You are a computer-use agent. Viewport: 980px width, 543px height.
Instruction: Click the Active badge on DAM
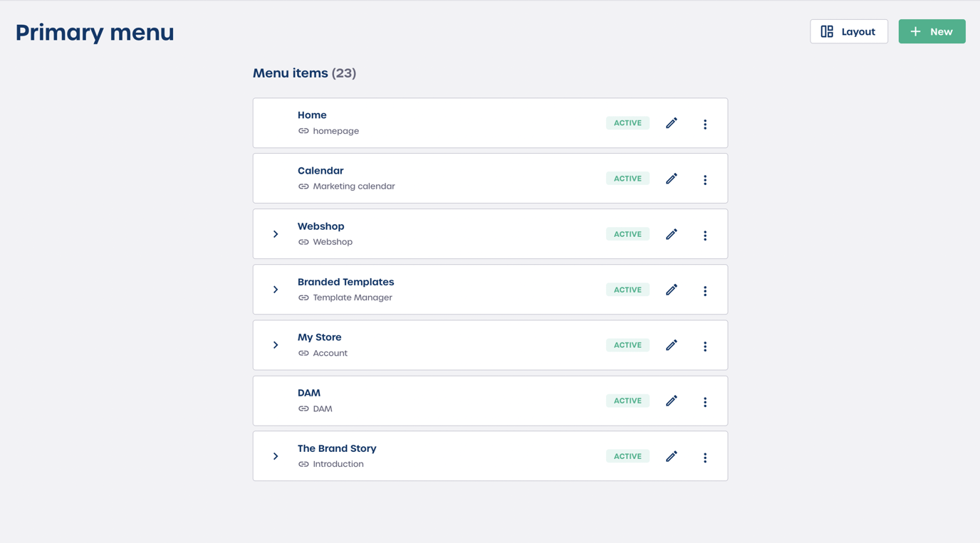(x=627, y=401)
